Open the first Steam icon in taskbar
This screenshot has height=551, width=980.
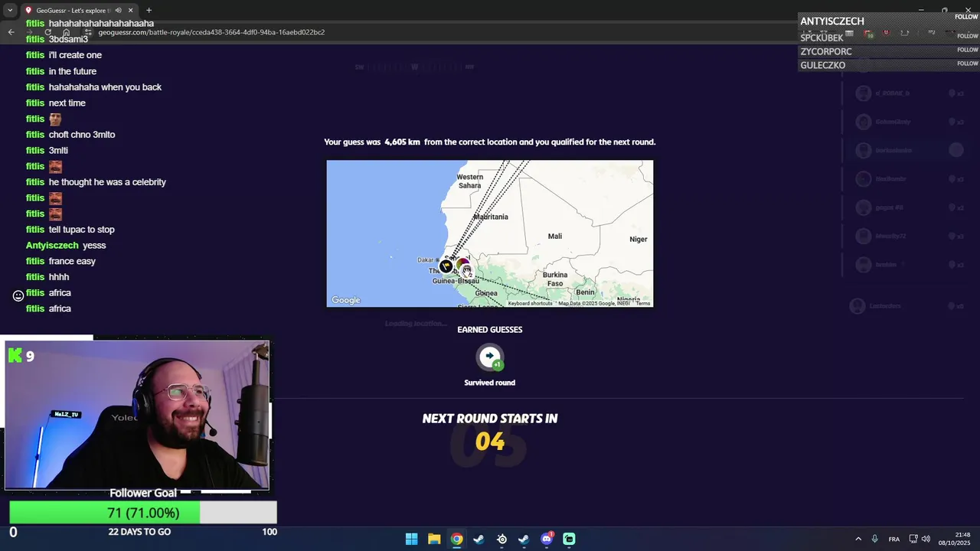click(479, 539)
